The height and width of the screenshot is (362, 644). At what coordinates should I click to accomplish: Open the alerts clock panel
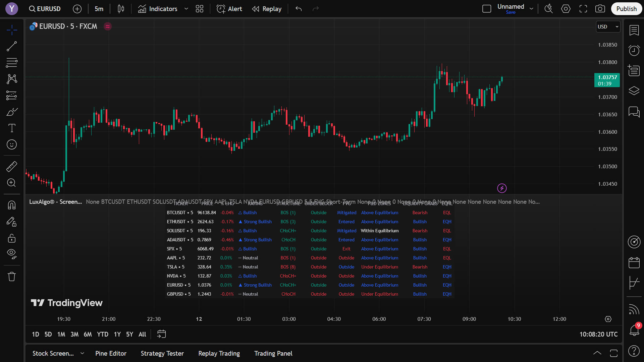coord(634,51)
